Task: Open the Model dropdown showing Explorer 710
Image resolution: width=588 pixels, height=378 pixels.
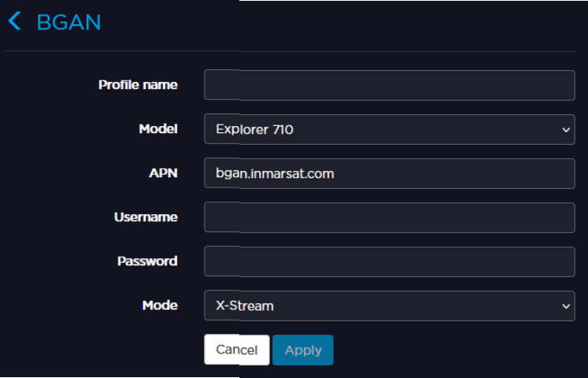Action: pyautogui.click(x=378, y=129)
